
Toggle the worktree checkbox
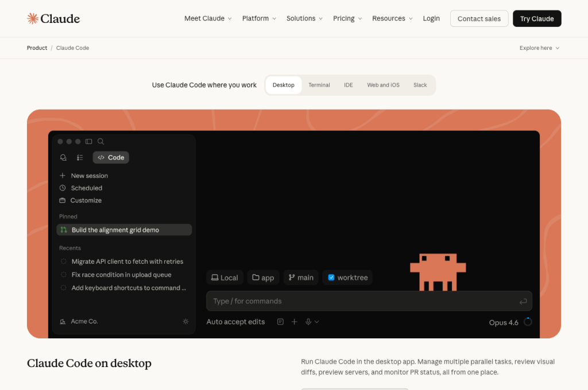[x=331, y=277]
